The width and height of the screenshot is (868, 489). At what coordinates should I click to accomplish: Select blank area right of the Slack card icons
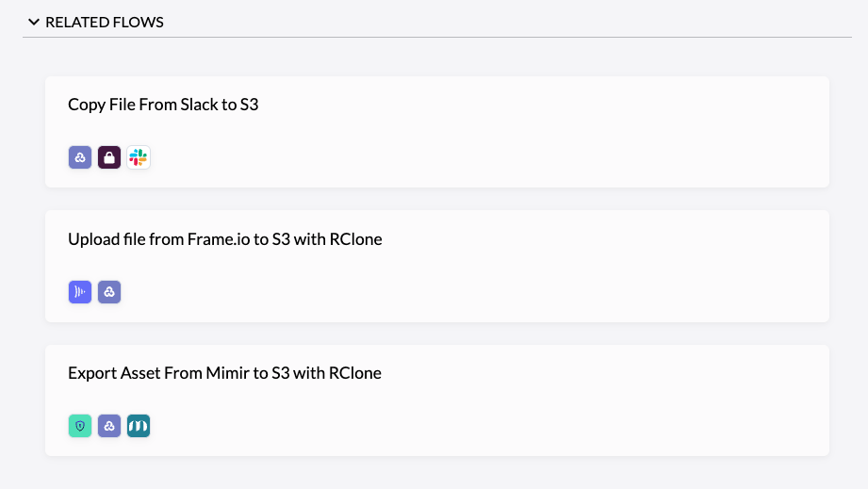click(x=487, y=157)
